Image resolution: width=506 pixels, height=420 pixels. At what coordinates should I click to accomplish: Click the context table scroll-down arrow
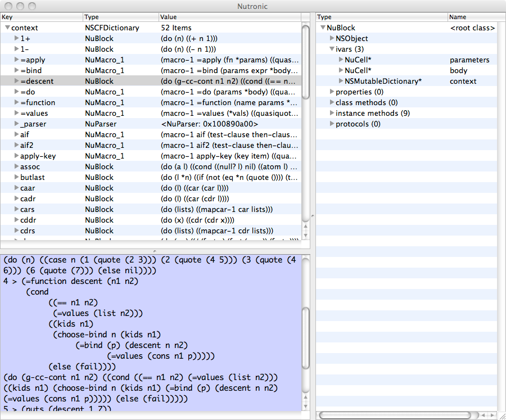click(x=305, y=235)
